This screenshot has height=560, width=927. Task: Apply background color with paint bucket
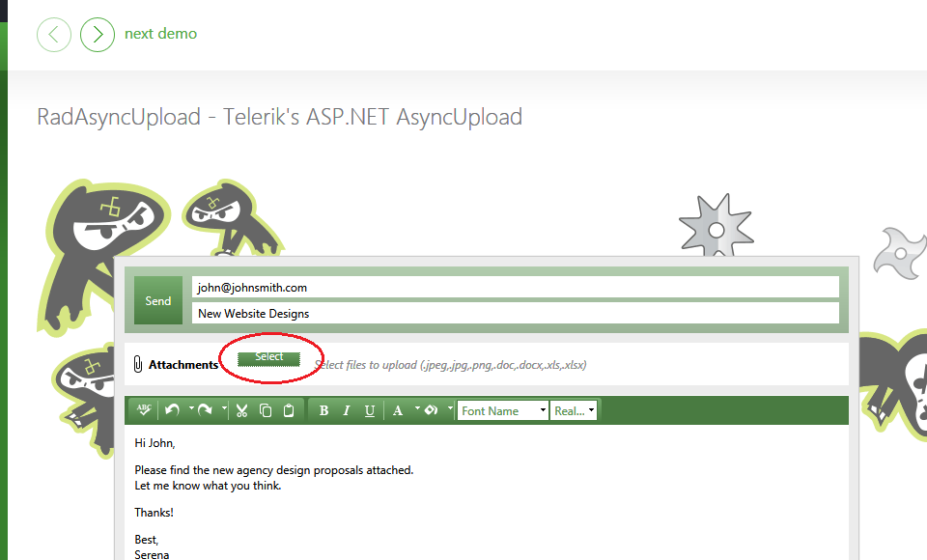431,409
